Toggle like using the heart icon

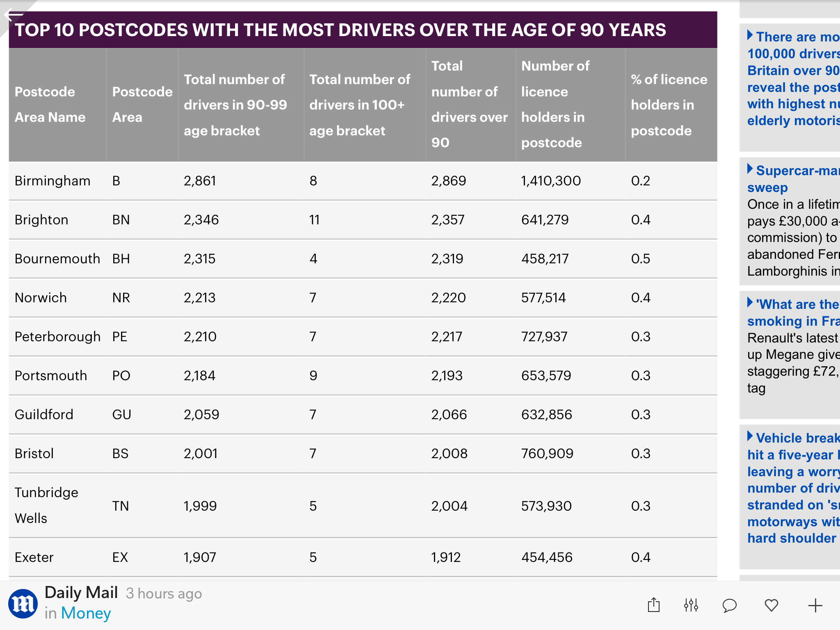tap(772, 605)
